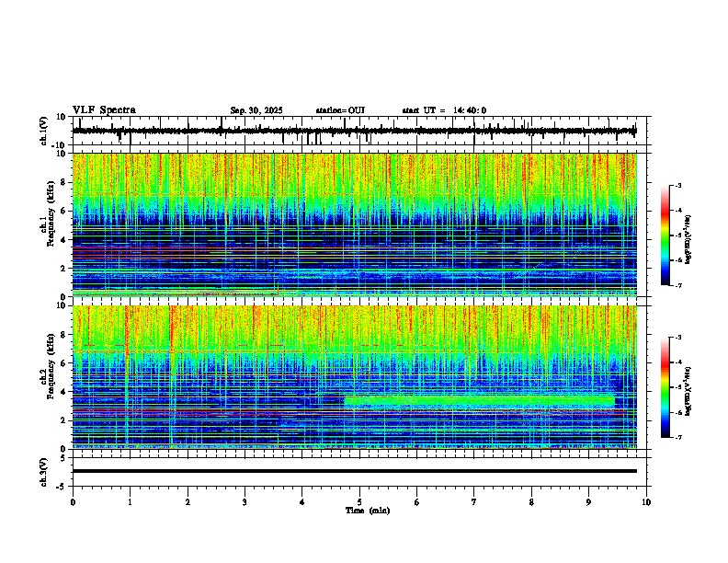Screen dimensions: 728x563
Task: Click time axis tick label "1"
Action: click(130, 502)
